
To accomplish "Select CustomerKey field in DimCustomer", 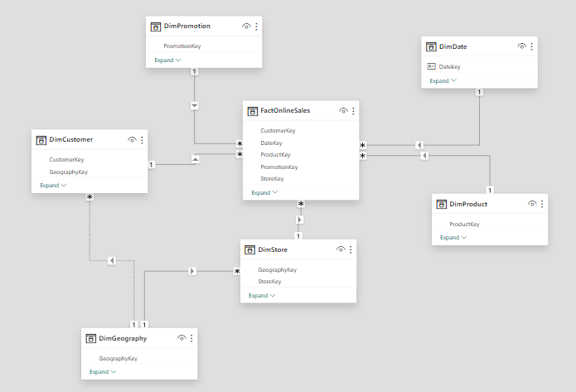I will 66,159.
